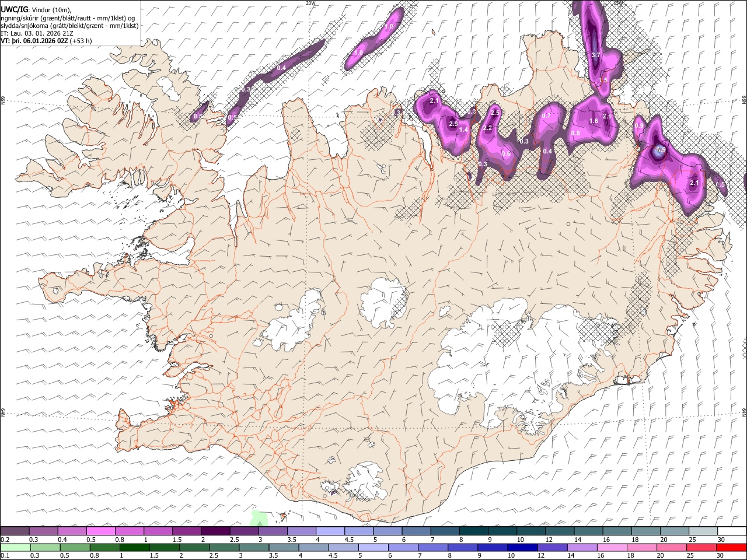Viewport: 747px width, 560px height.
Task: Click the 0.6 snowfall value on the map
Action: coord(507,154)
